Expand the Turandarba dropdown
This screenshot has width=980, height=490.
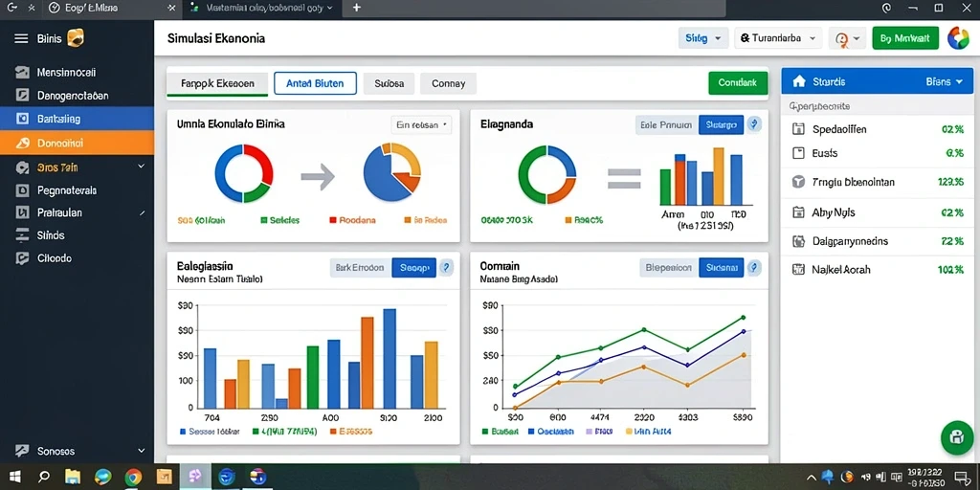pos(778,38)
